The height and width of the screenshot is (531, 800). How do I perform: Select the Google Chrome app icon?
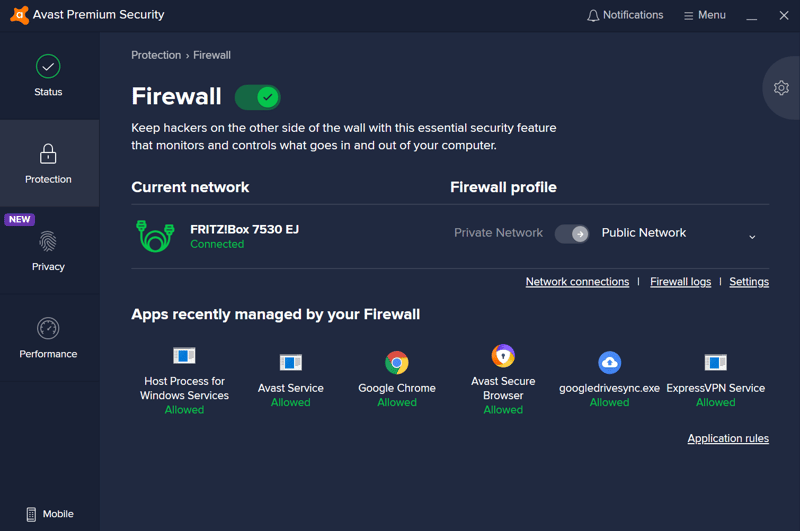click(x=397, y=362)
